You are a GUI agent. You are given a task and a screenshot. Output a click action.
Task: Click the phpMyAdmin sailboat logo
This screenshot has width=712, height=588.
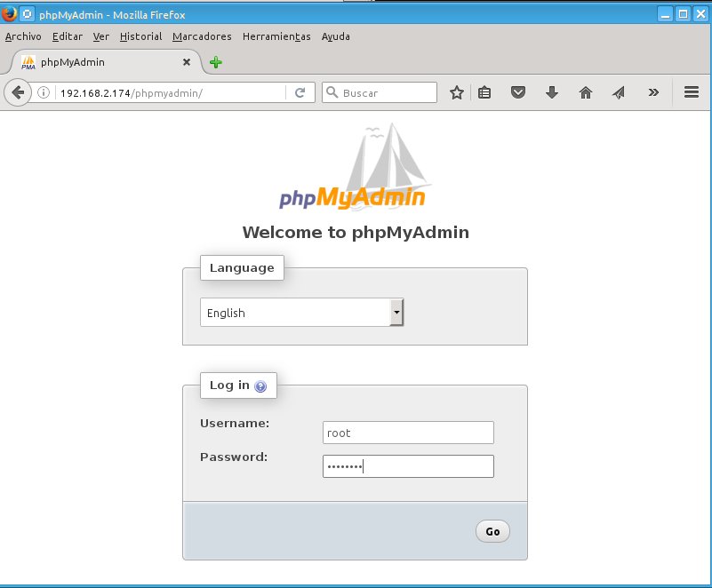tap(353, 166)
